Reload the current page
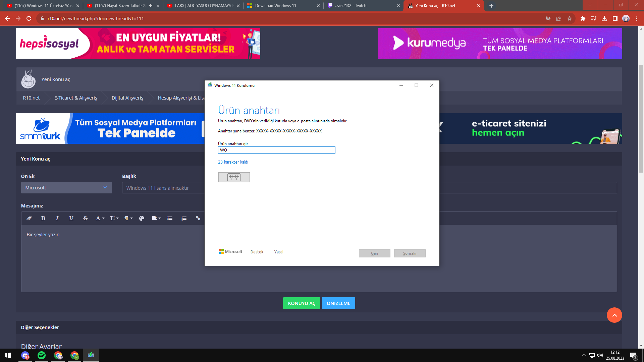This screenshot has width=644, height=362. [x=29, y=18]
